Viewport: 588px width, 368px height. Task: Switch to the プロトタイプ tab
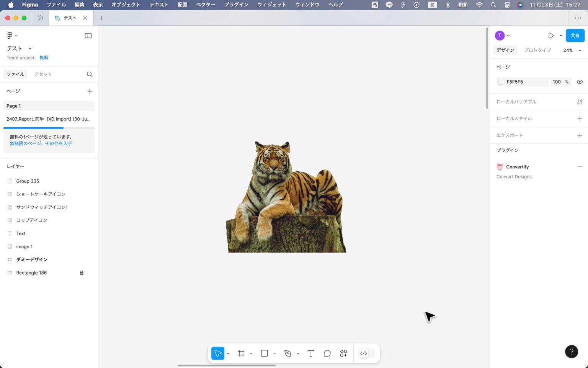pyautogui.click(x=537, y=50)
